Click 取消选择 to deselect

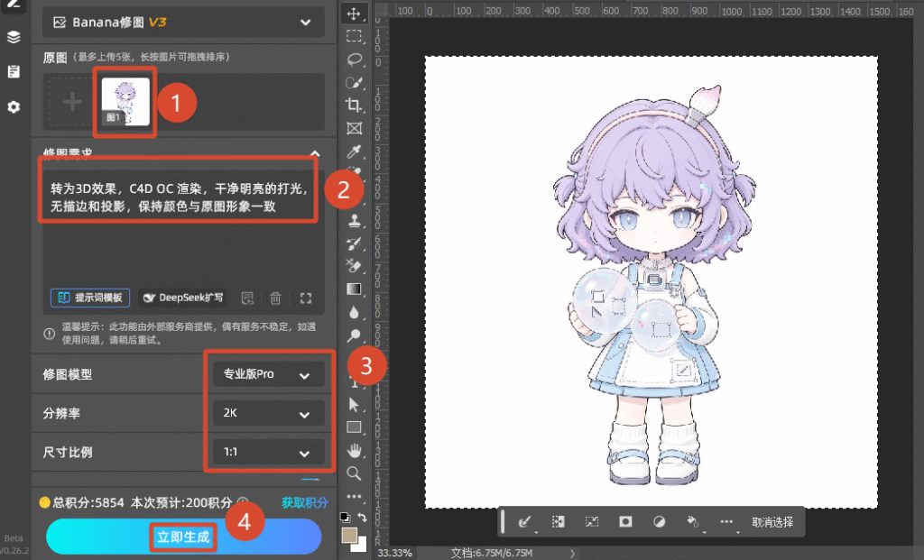click(x=772, y=522)
